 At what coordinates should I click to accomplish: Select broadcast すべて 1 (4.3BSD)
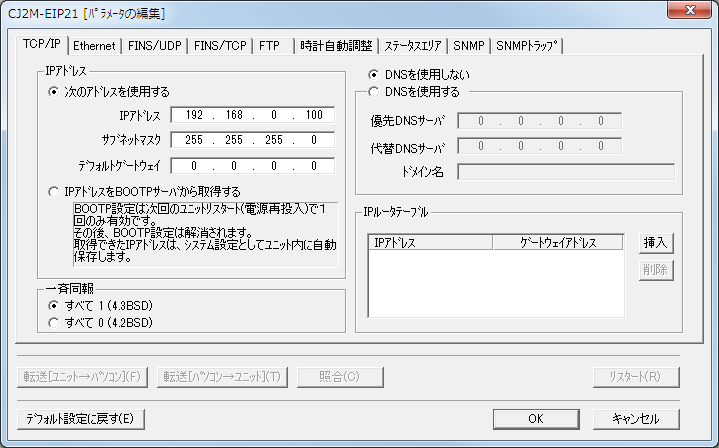coord(54,305)
